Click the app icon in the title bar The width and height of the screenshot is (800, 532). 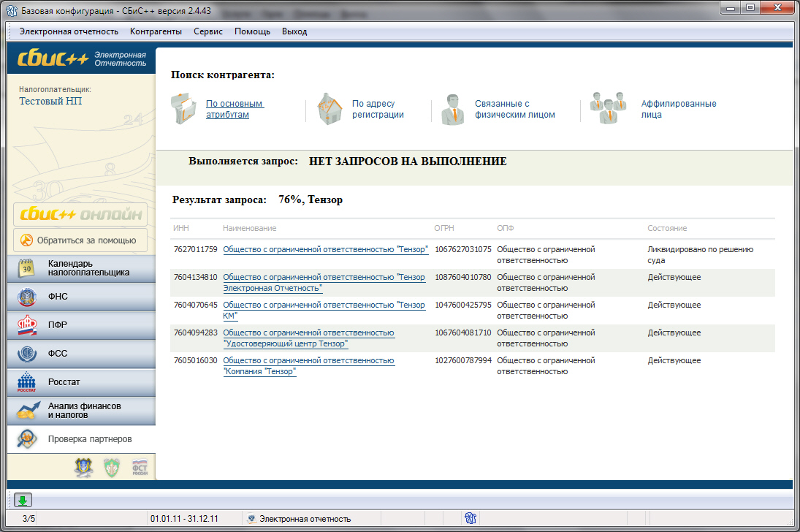click(11, 11)
